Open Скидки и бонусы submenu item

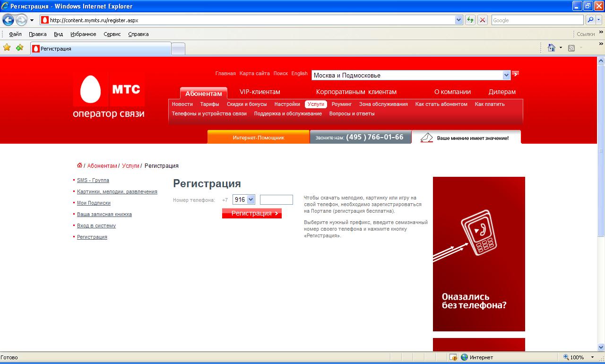247,104
